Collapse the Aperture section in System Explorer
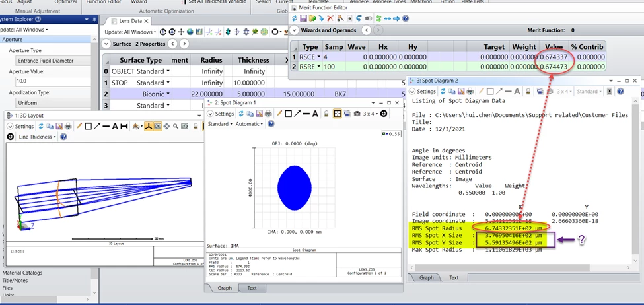 (46, 40)
